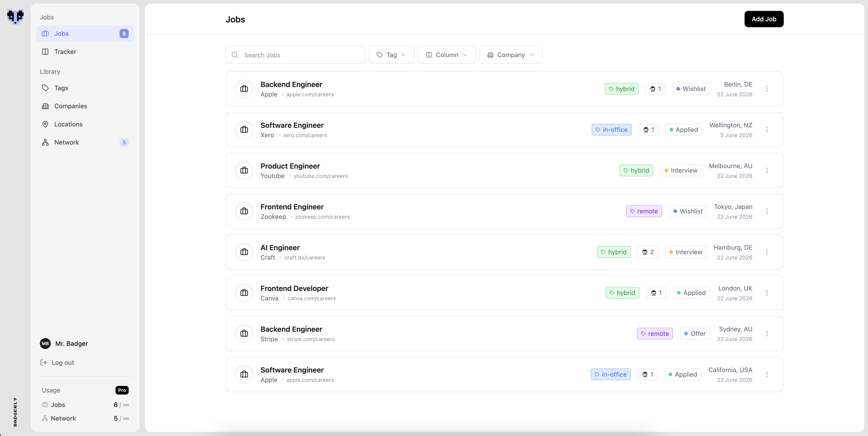Click contacts count on Craft AI Engineer
Image resolution: width=868 pixels, height=436 pixels.
point(648,252)
